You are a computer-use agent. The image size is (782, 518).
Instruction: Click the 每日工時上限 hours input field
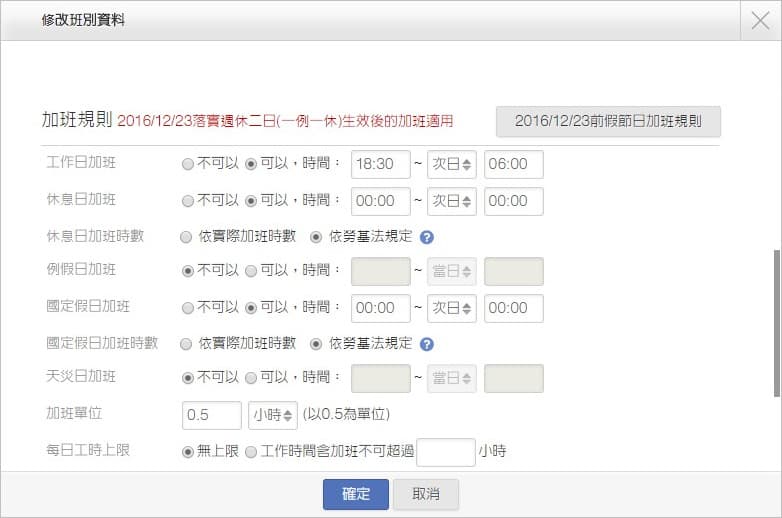tap(446, 452)
